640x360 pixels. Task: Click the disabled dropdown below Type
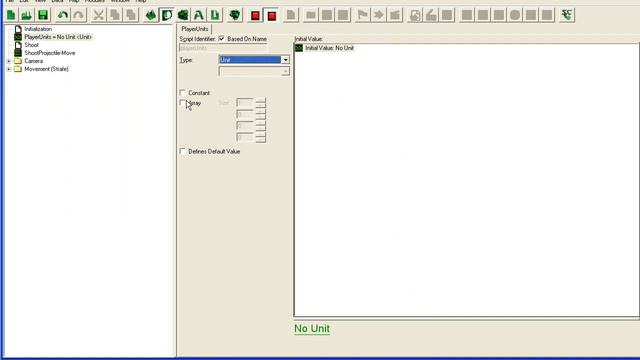click(254, 71)
